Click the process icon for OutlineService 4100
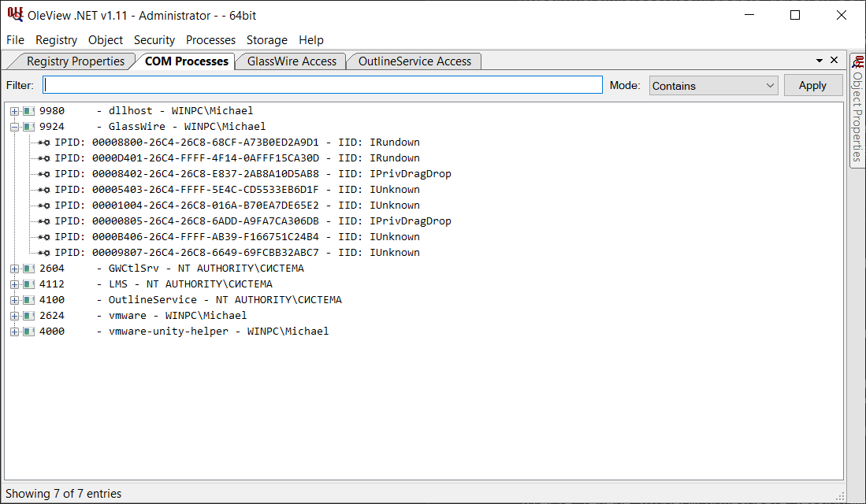 [x=28, y=300]
